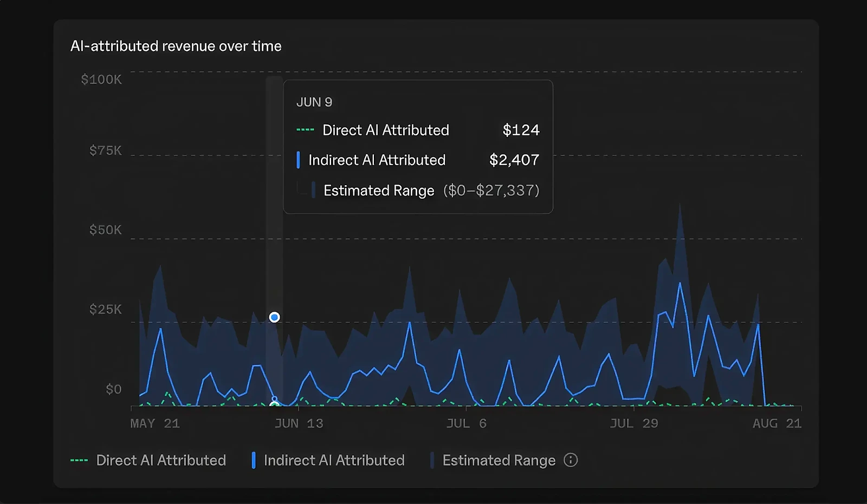
Task: Toggle Indirect AI Attributed legend item
Action: [x=328, y=460]
